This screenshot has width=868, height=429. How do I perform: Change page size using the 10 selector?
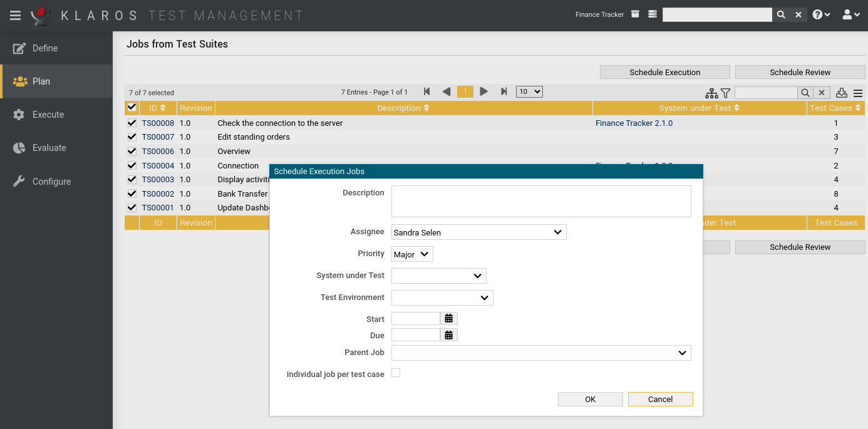pos(529,91)
